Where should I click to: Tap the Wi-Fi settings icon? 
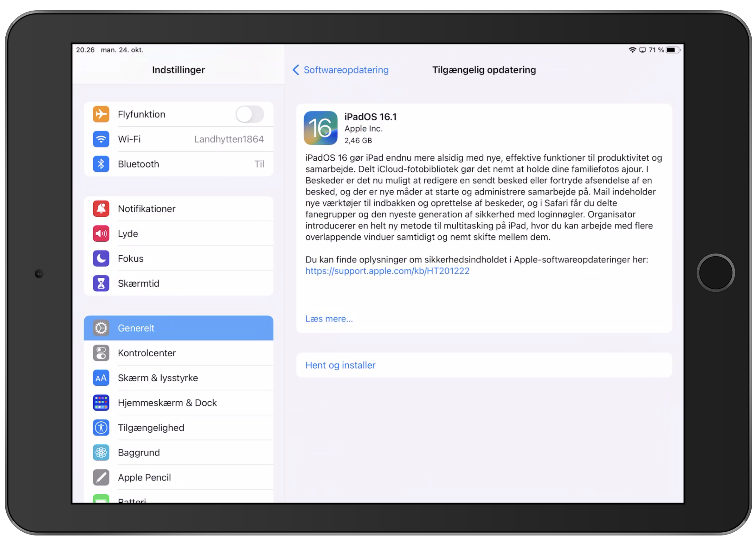coord(101,139)
